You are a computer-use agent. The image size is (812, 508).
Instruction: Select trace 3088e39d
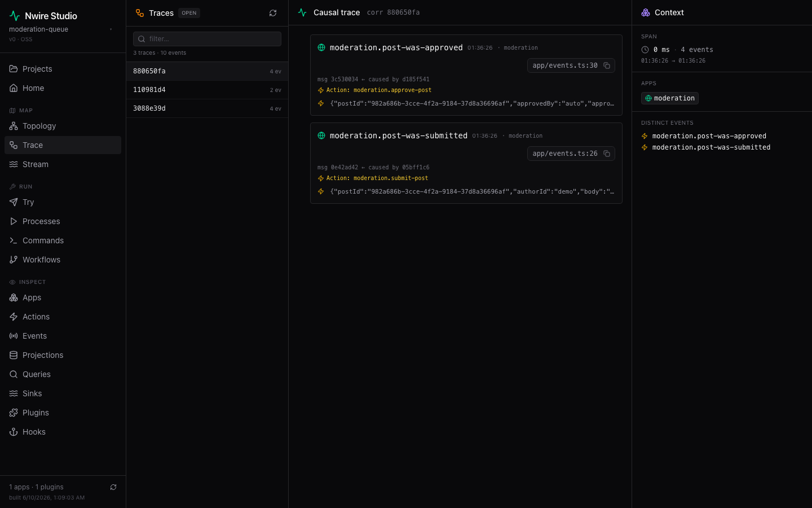click(207, 108)
